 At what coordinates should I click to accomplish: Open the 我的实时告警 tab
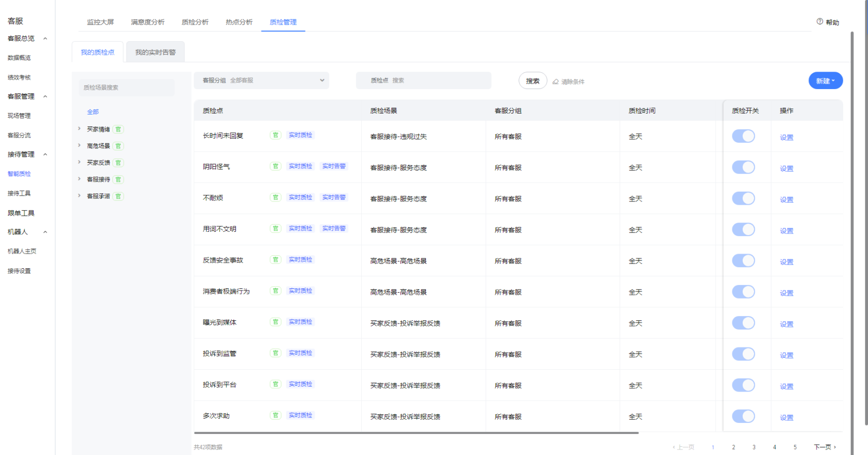155,53
